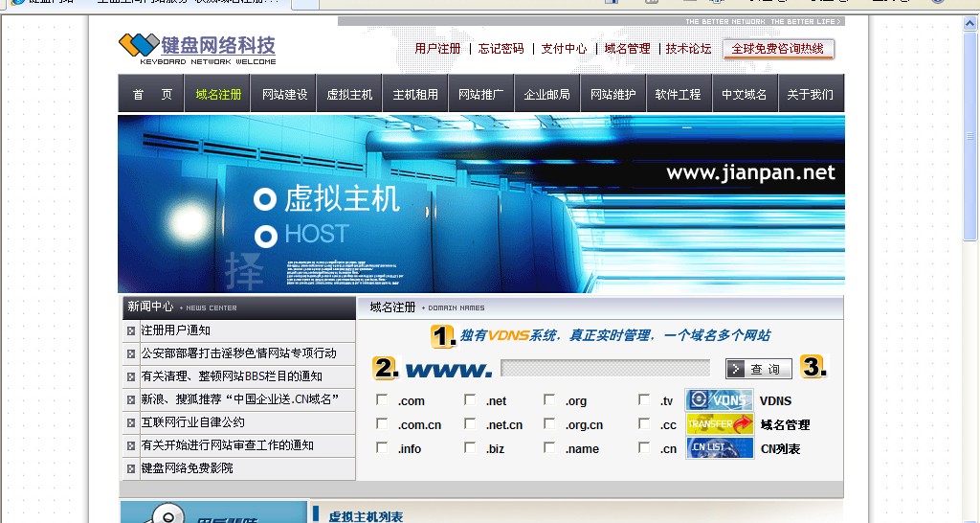Click bullet icon beside 有关清理、整顿网站BBS栏目的通知
This screenshot has width=980, height=523.
point(130,377)
